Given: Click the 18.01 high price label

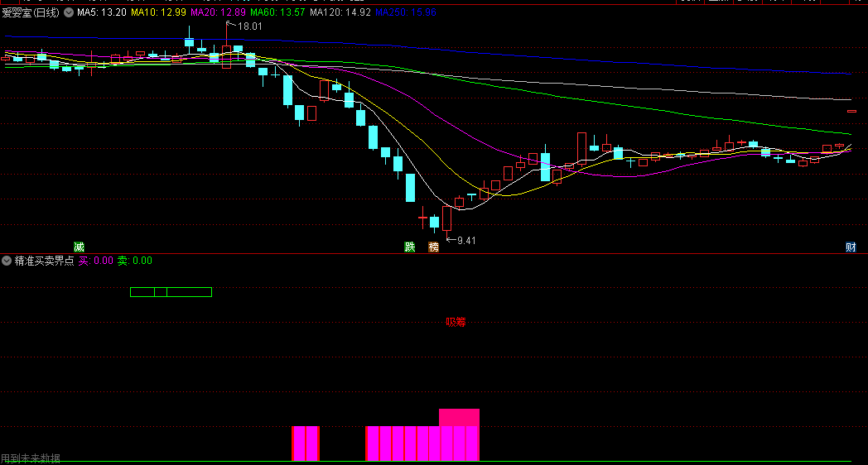Looking at the screenshot, I should pyautogui.click(x=249, y=26).
